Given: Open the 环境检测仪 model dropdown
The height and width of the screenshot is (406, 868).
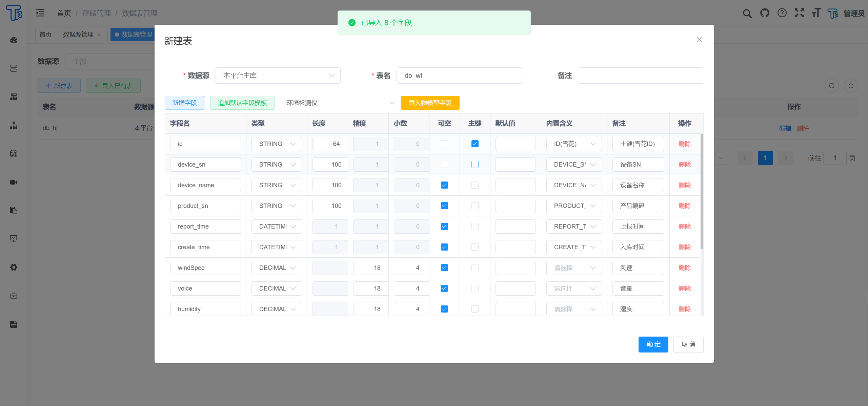Looking at the screenshot, I should [339, 103].
